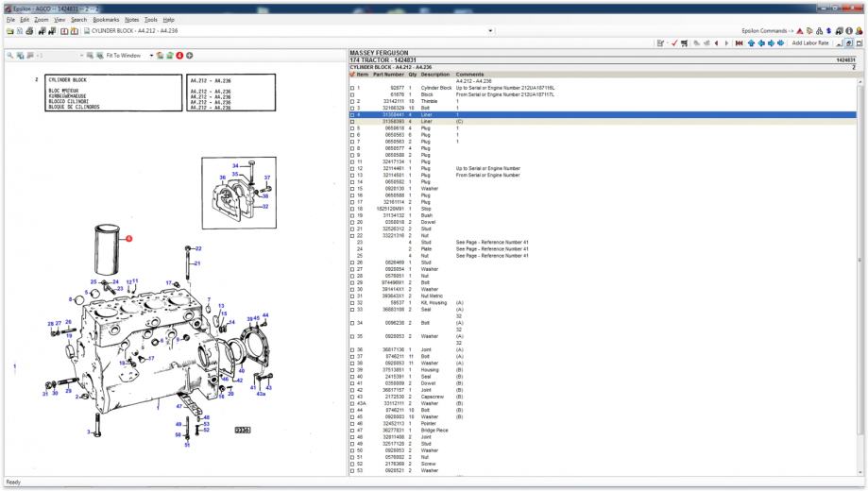Click the red triangle Epsilon command icon

(x=799, y=31)
